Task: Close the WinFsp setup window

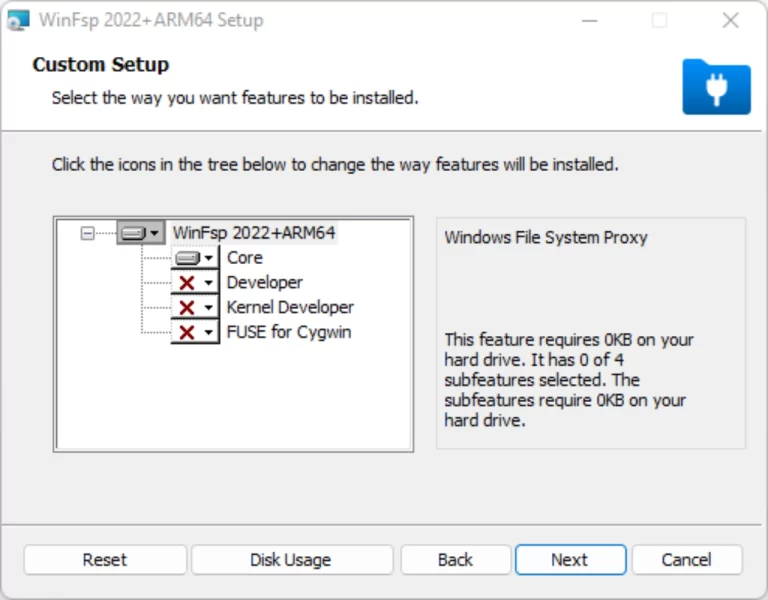Action: [x=730, y=21]
